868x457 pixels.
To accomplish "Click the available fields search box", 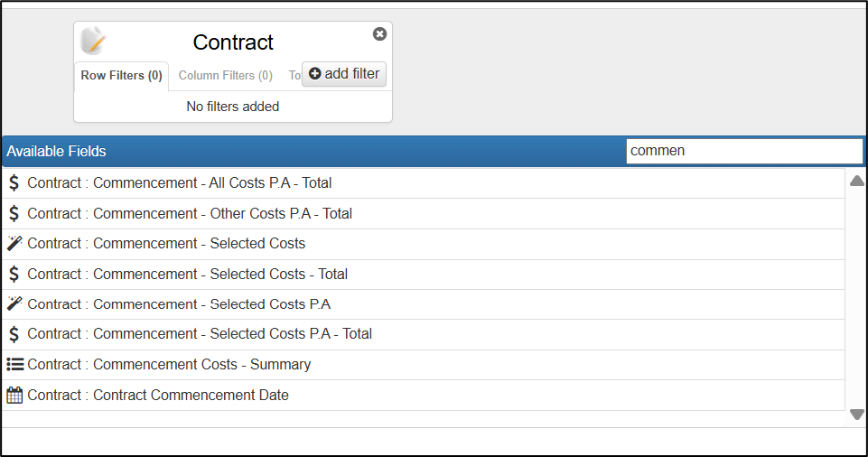I will coord(744,151).
